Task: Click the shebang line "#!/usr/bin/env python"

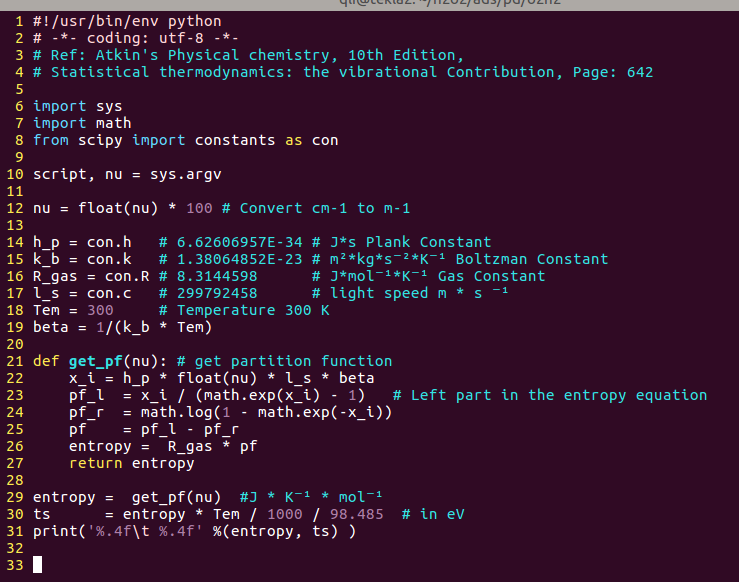Action: [127, 21]
